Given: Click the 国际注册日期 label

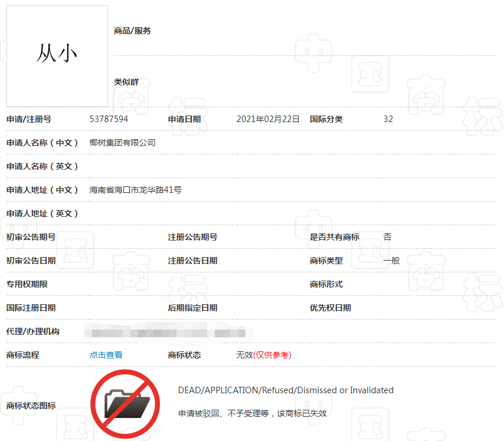Looking at the screenshot, I should coord(31,308).
